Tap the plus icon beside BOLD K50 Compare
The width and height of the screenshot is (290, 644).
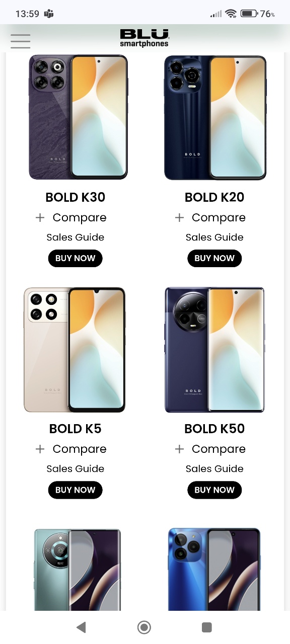179,449
